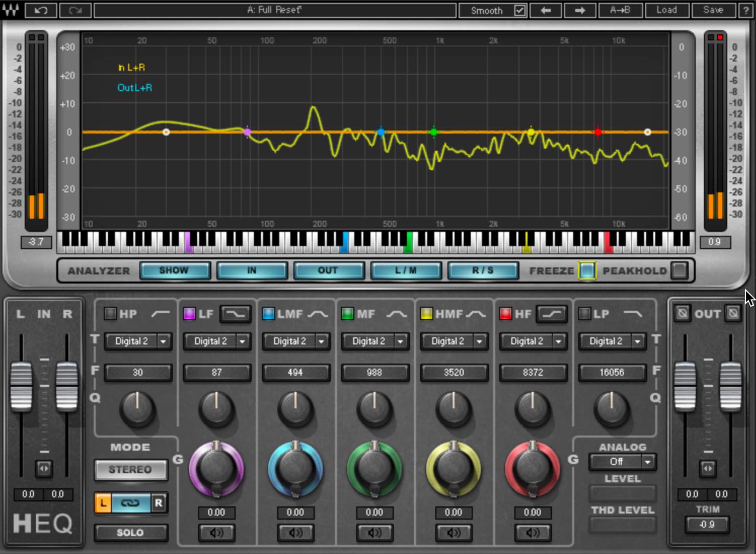The width and height of the screenshot is (756, 554).
Task: Open HF filter type Digital 2 dropdown
Action: coord(533,341)
